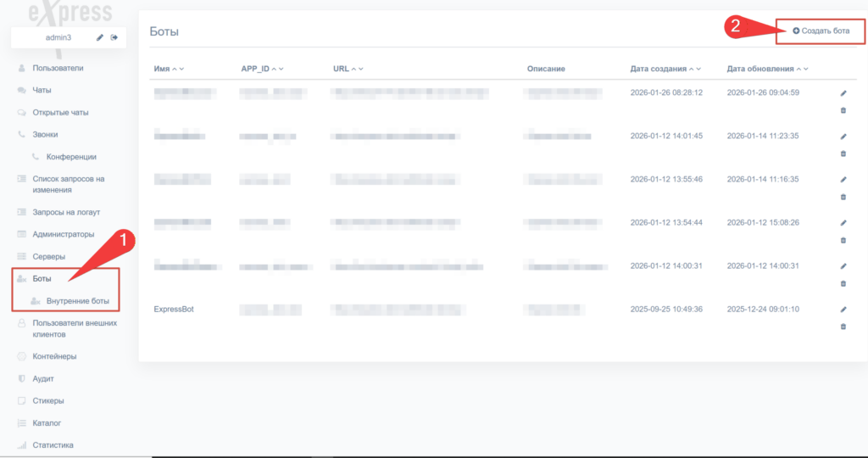
Task: Sort by Дата обновления column header
Action: pyautogui.click(x=760, y=69)
